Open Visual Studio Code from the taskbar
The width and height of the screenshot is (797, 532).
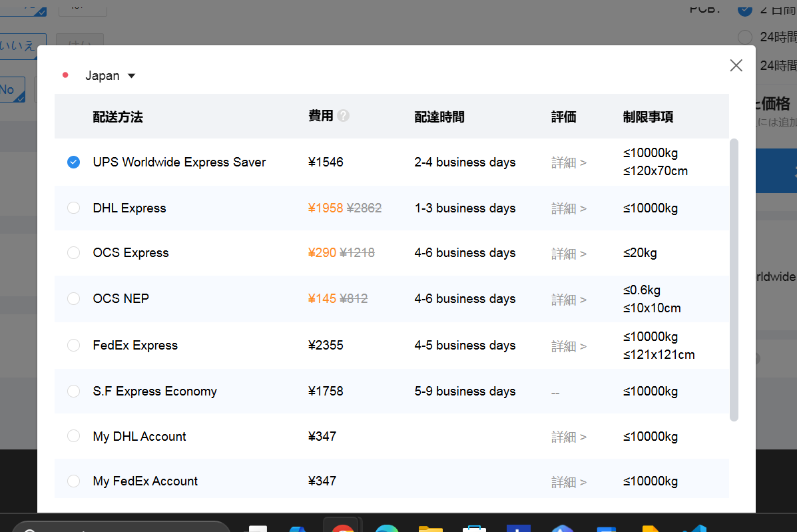pyautogui.click(x=694, y=528)
